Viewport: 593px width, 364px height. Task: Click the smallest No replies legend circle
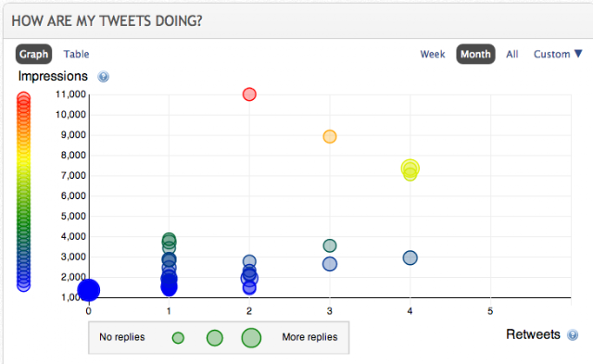point(178,337)
